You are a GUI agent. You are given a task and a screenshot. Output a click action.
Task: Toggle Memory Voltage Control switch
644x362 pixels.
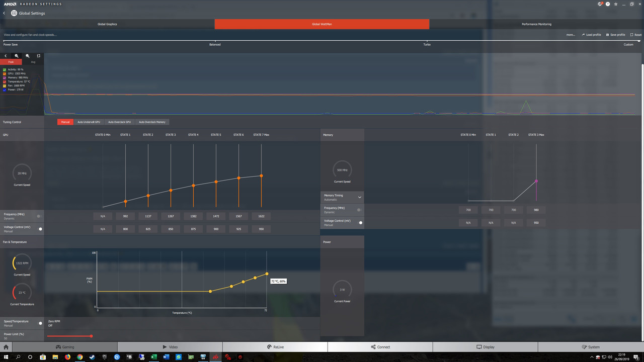tap(360, 222)
